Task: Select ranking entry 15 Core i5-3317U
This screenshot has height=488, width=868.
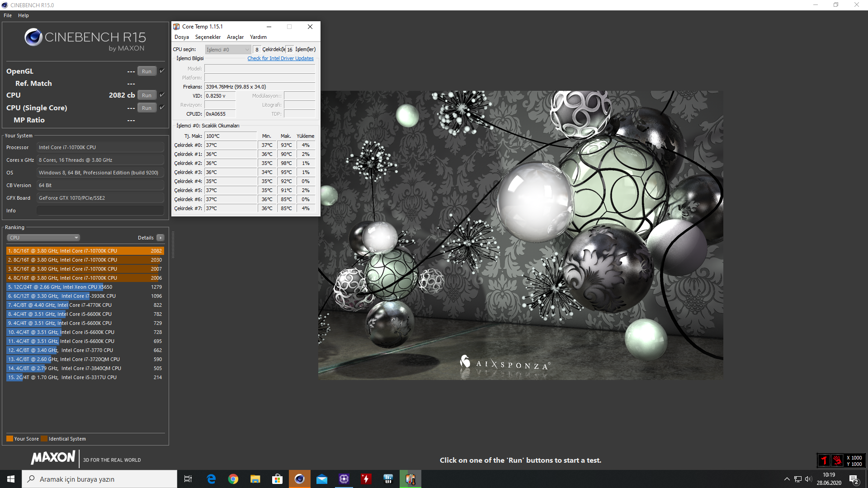Action: [x=85, y=377]
